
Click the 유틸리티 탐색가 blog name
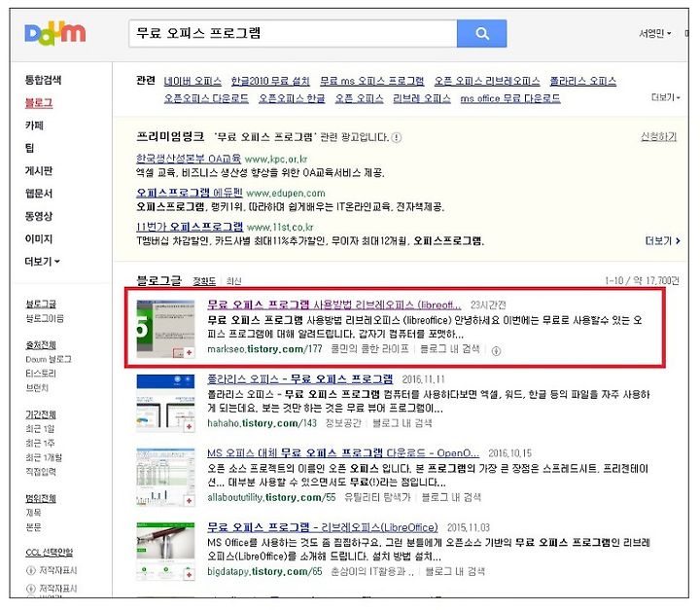[377, 497]
